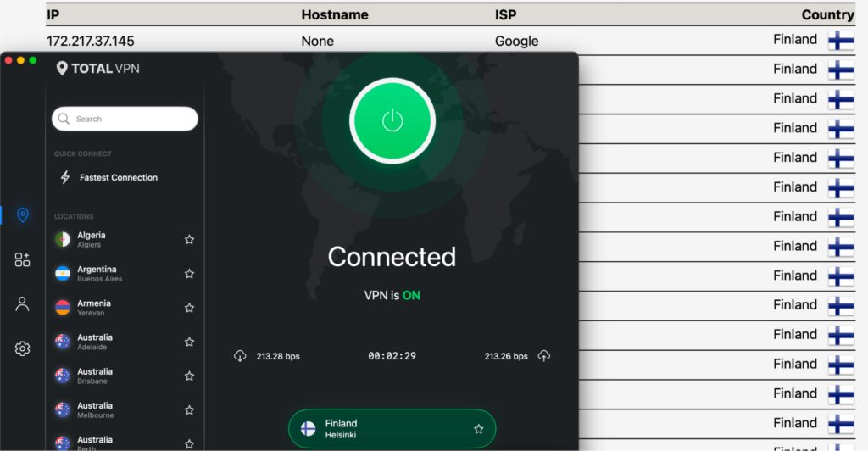Maximize Total VPN window with the green button
Viewport: 868px width, 451px height.
(33, 60)
